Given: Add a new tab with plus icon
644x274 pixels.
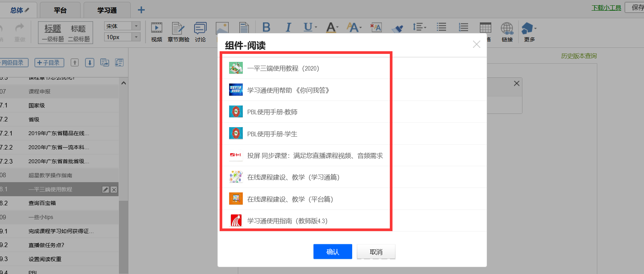Looking at the screenshot, I should coord(141,10).
